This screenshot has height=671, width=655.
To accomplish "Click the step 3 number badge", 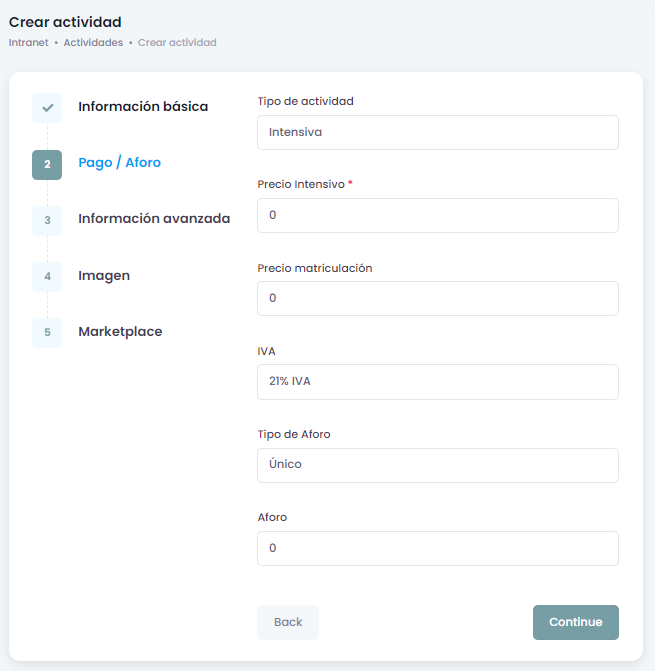I will pyautogui.click(x=47, y=220).
